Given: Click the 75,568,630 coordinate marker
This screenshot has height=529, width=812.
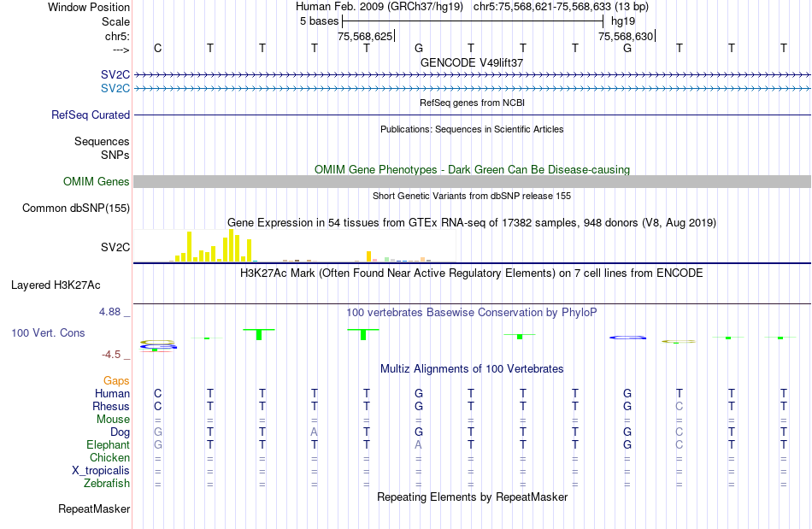Looking at the screenshot, I should [x=627, y=36].
